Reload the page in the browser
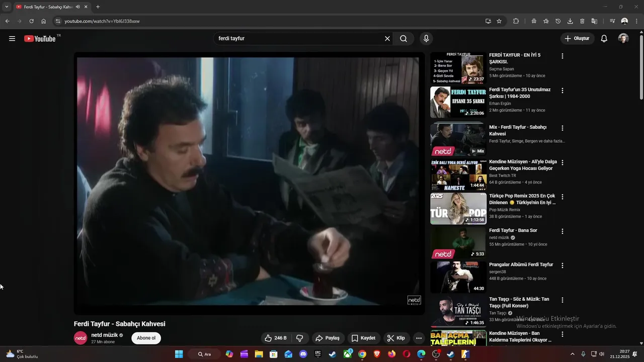Screen dimensions: 644x362 (x=31, y=21)
